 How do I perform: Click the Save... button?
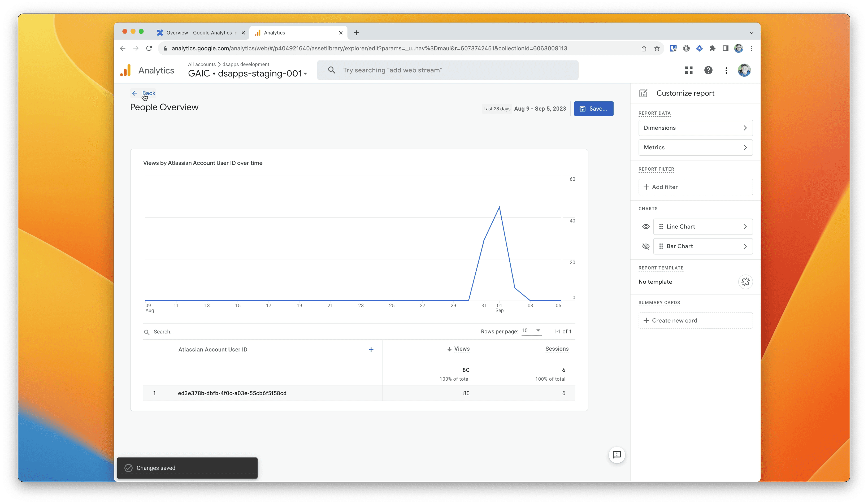(593, 109)
